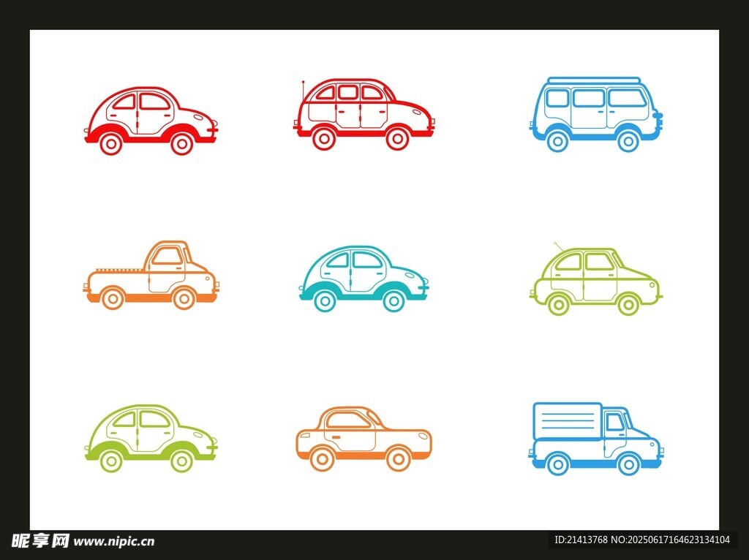Select the red car with the antenna

point(364,114)
